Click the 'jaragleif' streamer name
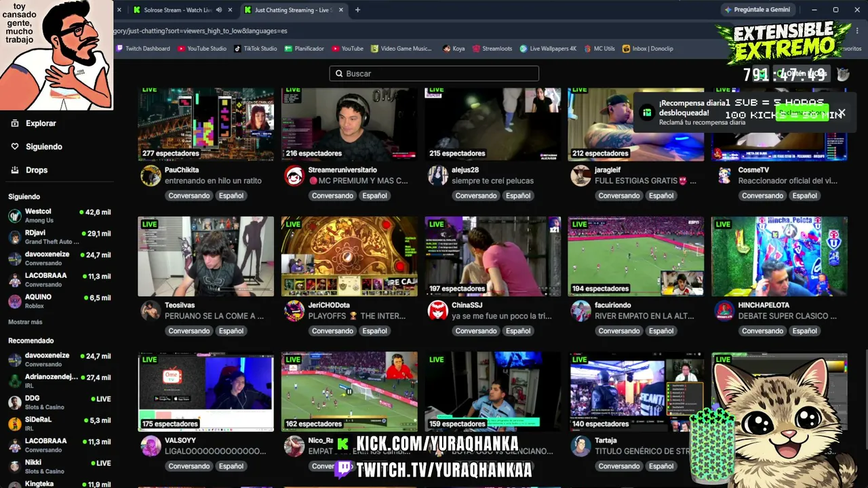Viewport: 868px width, 488px height. [x=608, y=170]
